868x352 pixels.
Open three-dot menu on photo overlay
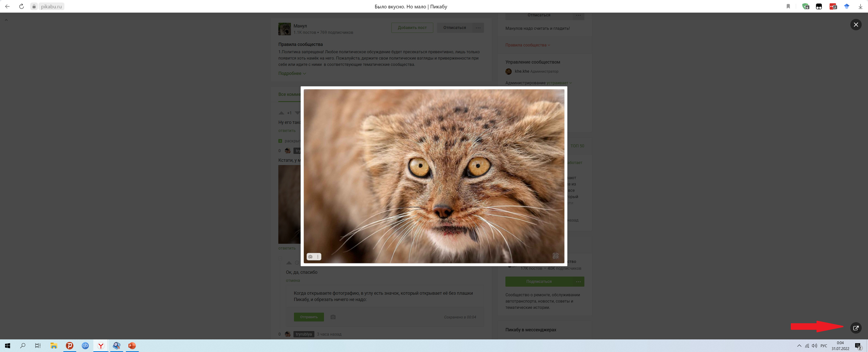point(318,257)
